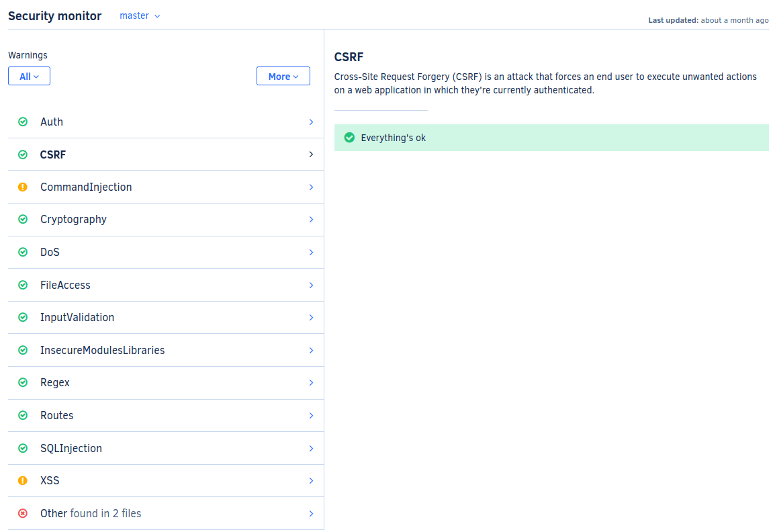Show the Routes warnings
This screenshot has height=532, width=777.
pyautogui.click(x=165, y=415)
